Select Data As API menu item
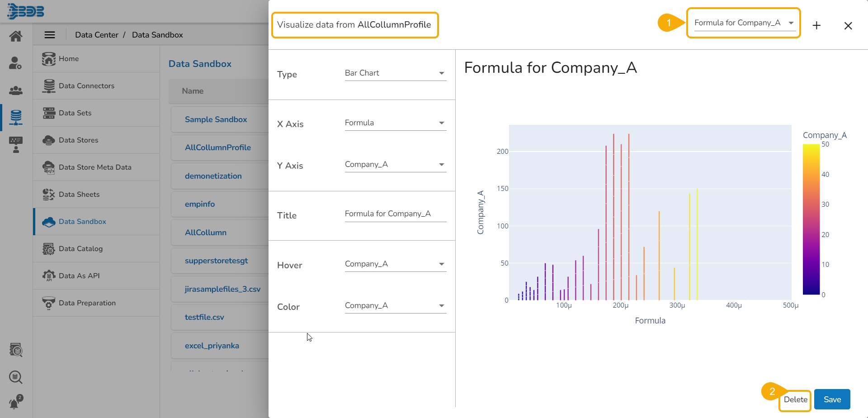868x418 pixels. coord(79,276)
